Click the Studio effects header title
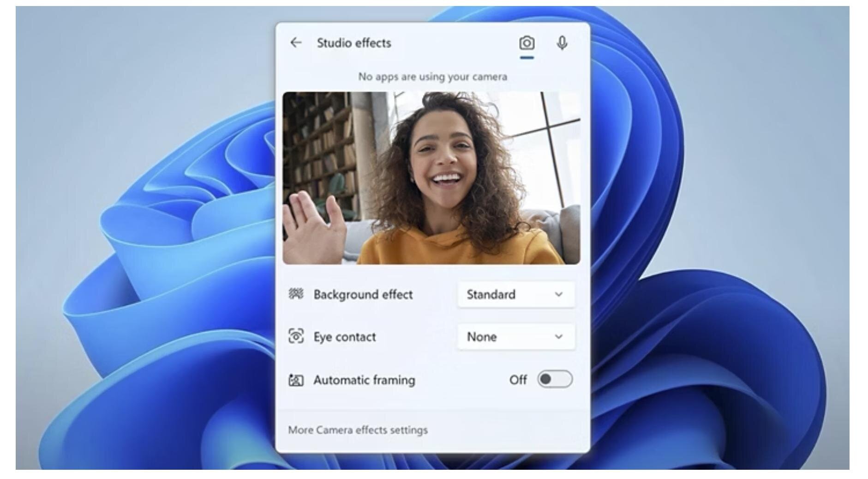This screenshot has width=868, height=479. [354, 43]
